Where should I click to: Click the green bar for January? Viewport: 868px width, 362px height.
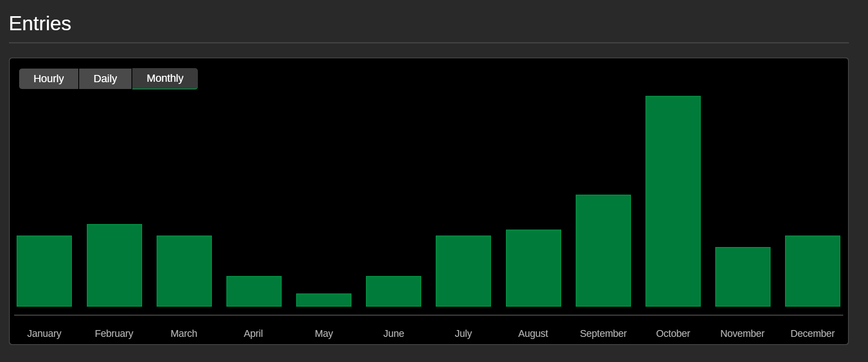point(44,271)
